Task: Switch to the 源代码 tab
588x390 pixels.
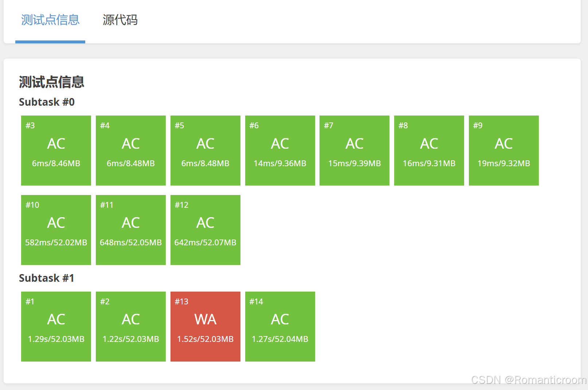Action: pyautogui.click(x=120, y=20)
